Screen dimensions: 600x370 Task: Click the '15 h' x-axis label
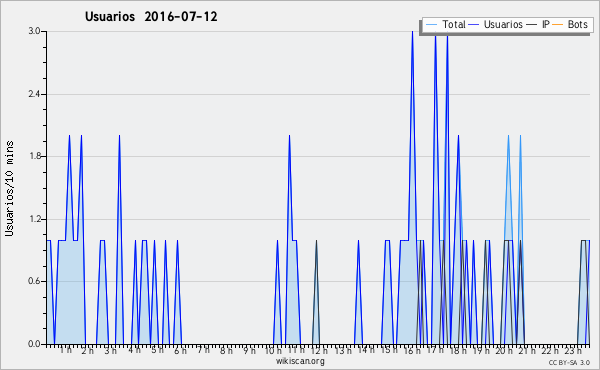tap(389, 350)
